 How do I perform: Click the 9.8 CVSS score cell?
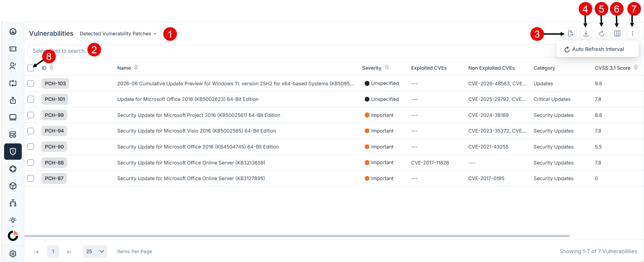598,84
